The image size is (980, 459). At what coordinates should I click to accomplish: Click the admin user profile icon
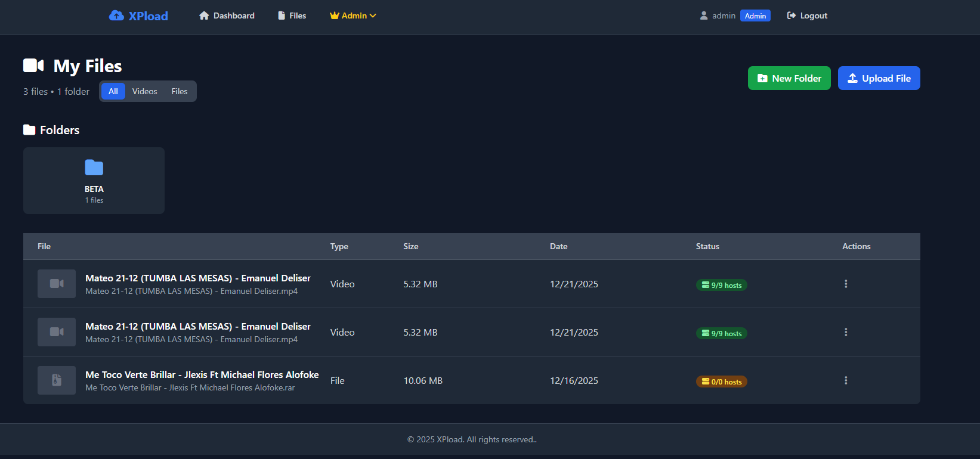pos(704,16)
